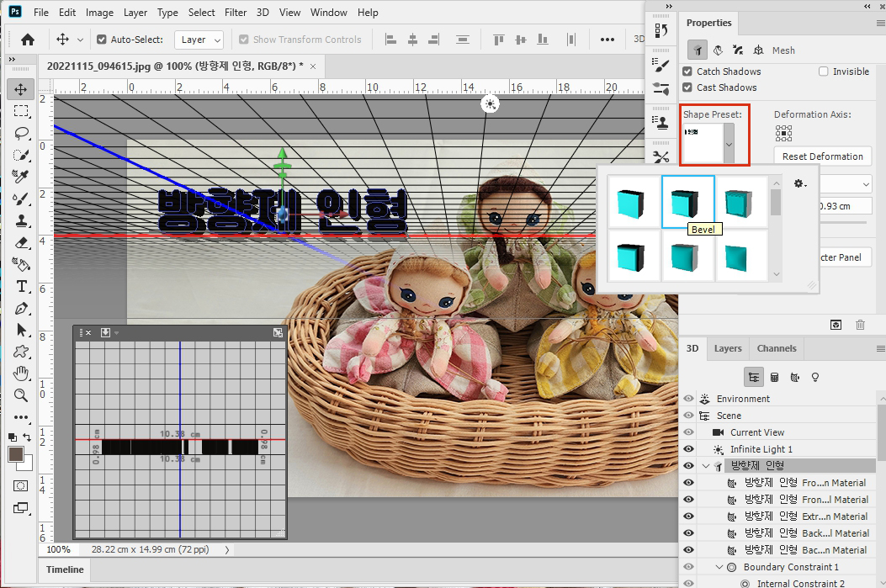This screenshot has width=886, height=588.
Task: Select the Pen tool
Action: 21,309
